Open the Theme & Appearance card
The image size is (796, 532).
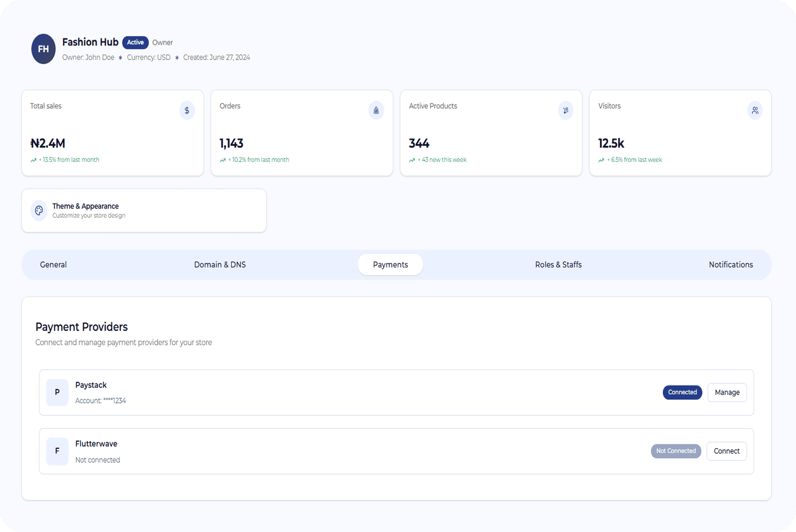(x=144, y=210)
